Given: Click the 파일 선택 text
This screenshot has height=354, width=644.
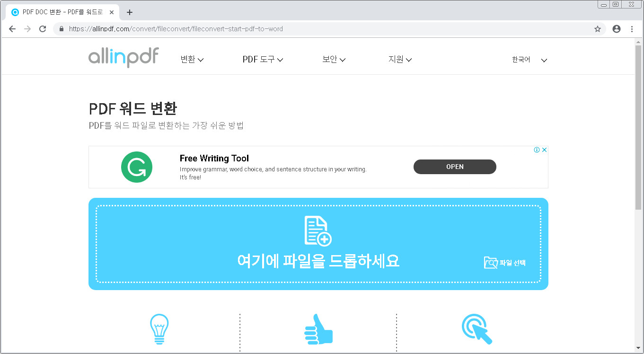Looking at the screenshot, I should click(512, 263).
